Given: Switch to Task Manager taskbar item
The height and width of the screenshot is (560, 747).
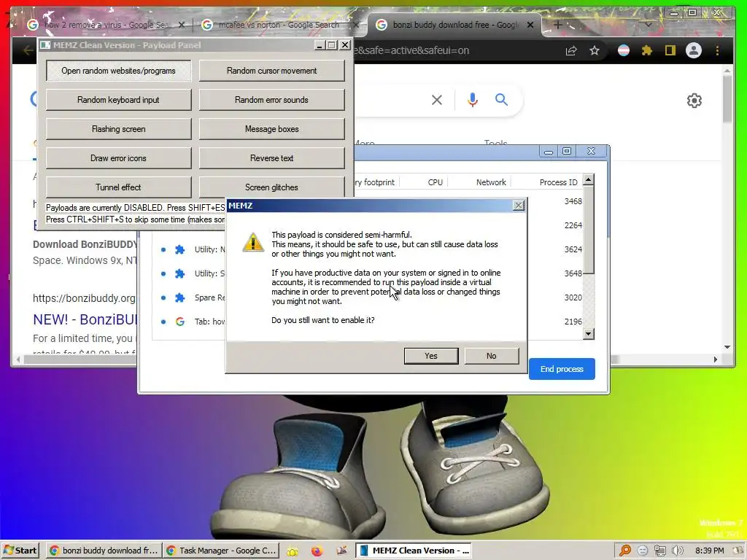Looking at the screenshot, I should [221, 551].
